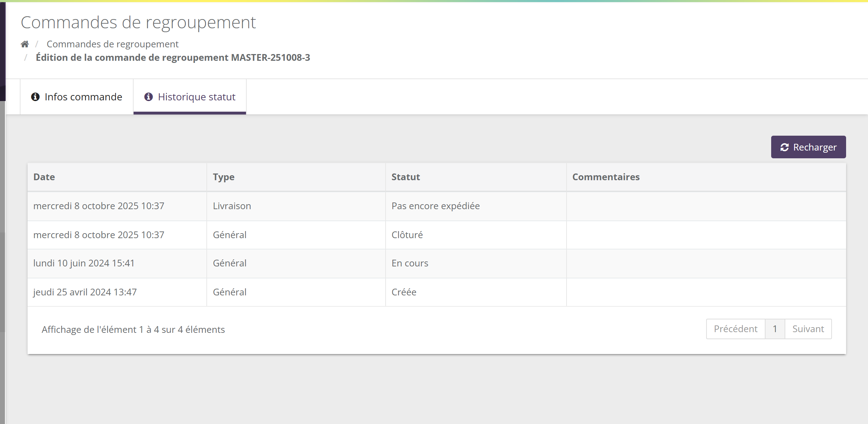Click the breadcrumb 'Édition de la commande de regroupement MASTER-251008-3'

tap(173, 58)
